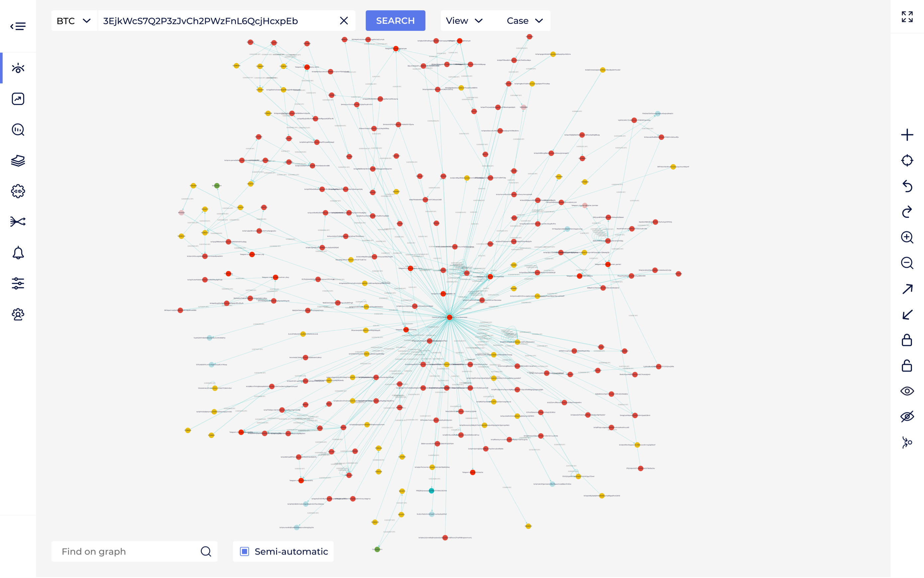Image resolution: width=924 pixels, height=578 pixels.
Task: Open the Case dropdown menu
Action: [x=524, y=21]
